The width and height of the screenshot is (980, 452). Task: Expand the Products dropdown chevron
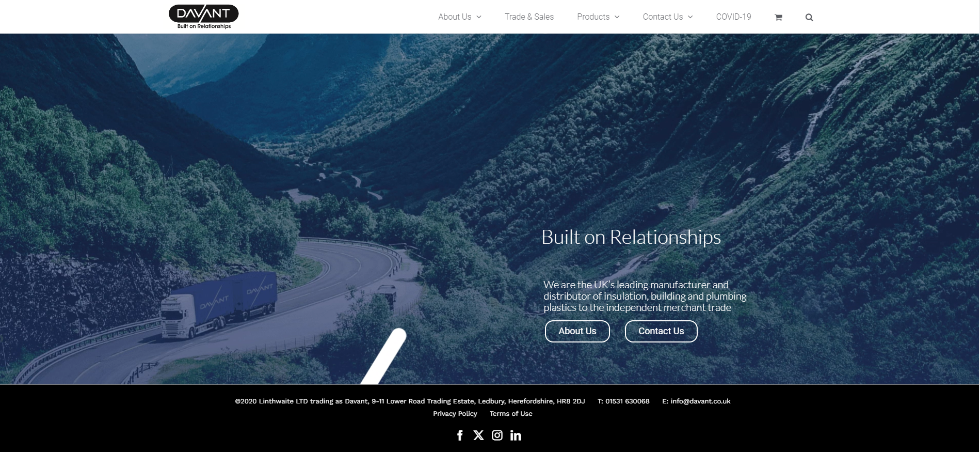tap(617, 17)
